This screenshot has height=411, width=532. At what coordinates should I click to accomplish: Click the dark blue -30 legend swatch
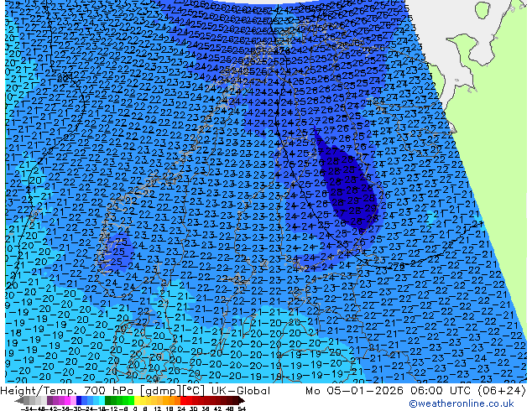tap(79, 401)
